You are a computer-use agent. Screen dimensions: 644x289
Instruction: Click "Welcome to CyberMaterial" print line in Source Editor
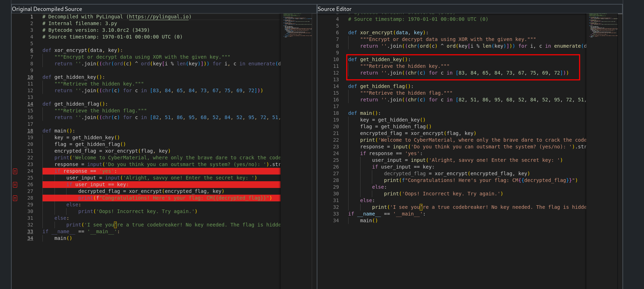473,140
